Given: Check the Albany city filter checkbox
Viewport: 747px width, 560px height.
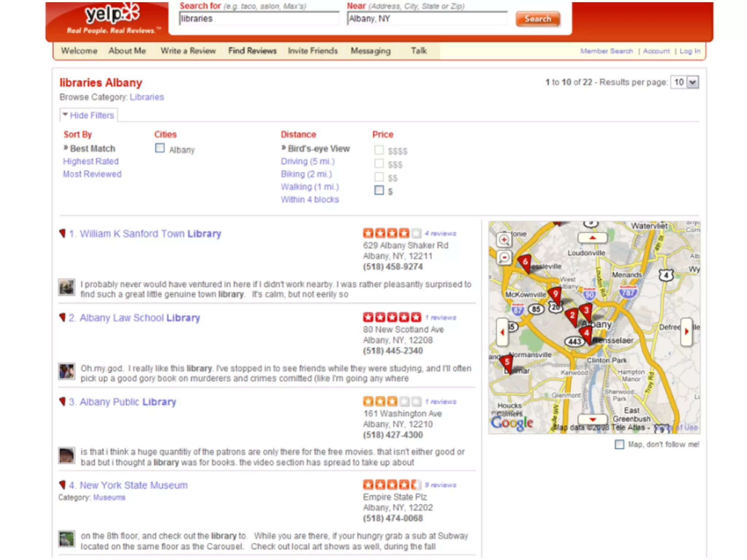Looking at the screenshot, I should (160, 148).
